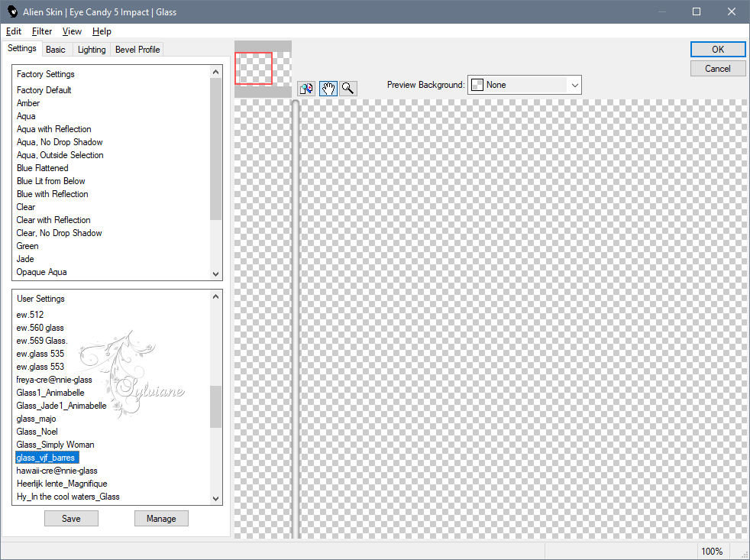Open the Filter menu

coord(41,31)
